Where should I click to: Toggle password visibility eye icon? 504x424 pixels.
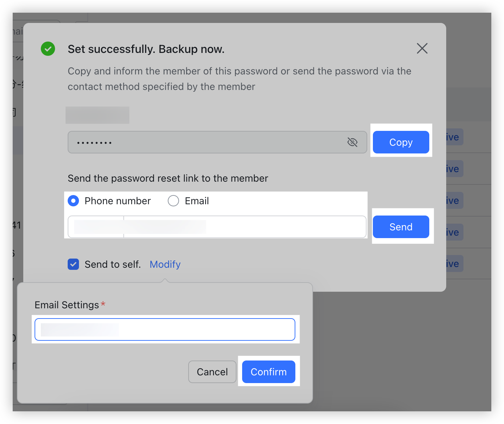[x=352, y=142]
